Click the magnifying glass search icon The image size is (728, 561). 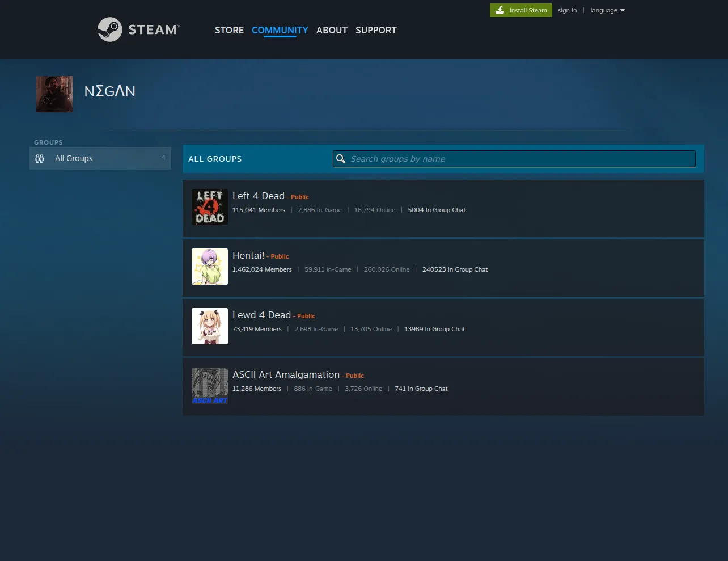(x=341, y=159)
